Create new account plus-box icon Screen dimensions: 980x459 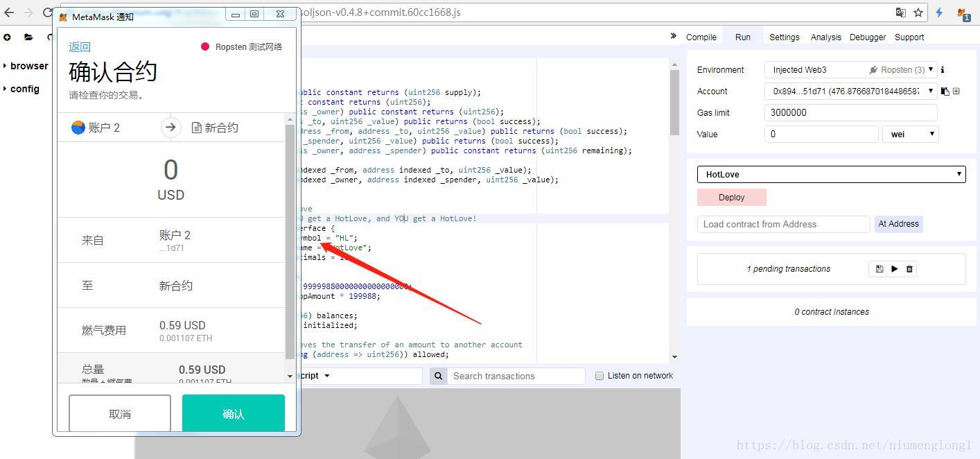pos(956,91)
